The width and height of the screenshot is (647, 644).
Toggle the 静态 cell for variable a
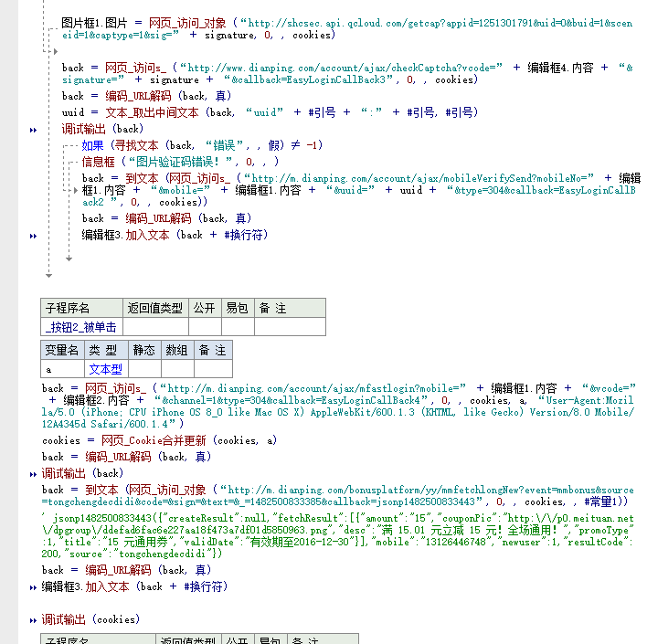pyautogui.click(x=143, y=369)
